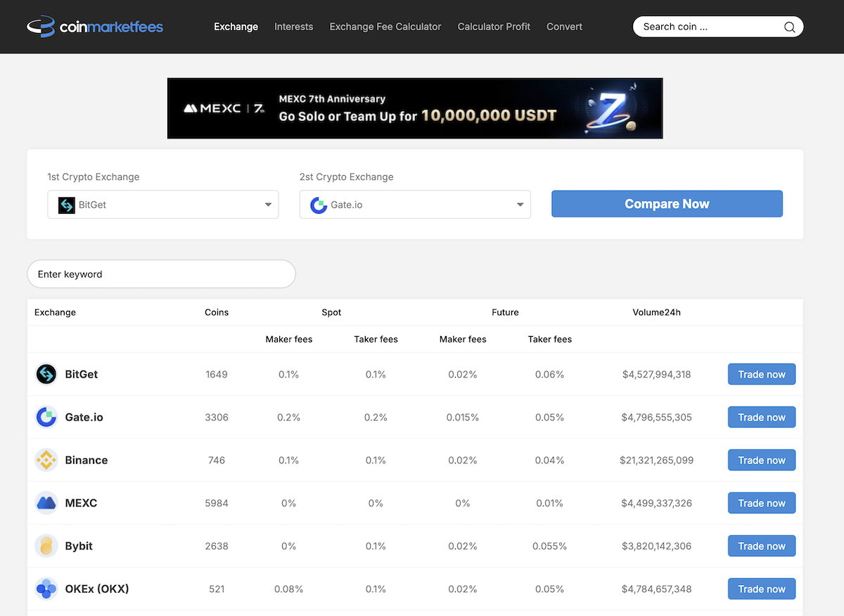This screenshot has width=844, height=616.
Task: Click the coin count 1649
Action: click(217, 374)
